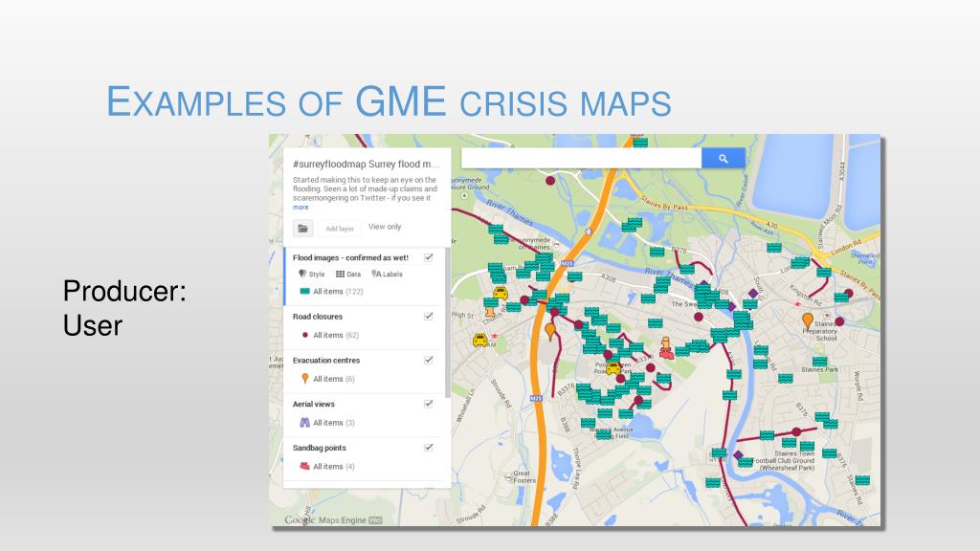This screenshot has height=551, width=980.
Task: Click the M25 road shield on motorway
Action: 567,264
